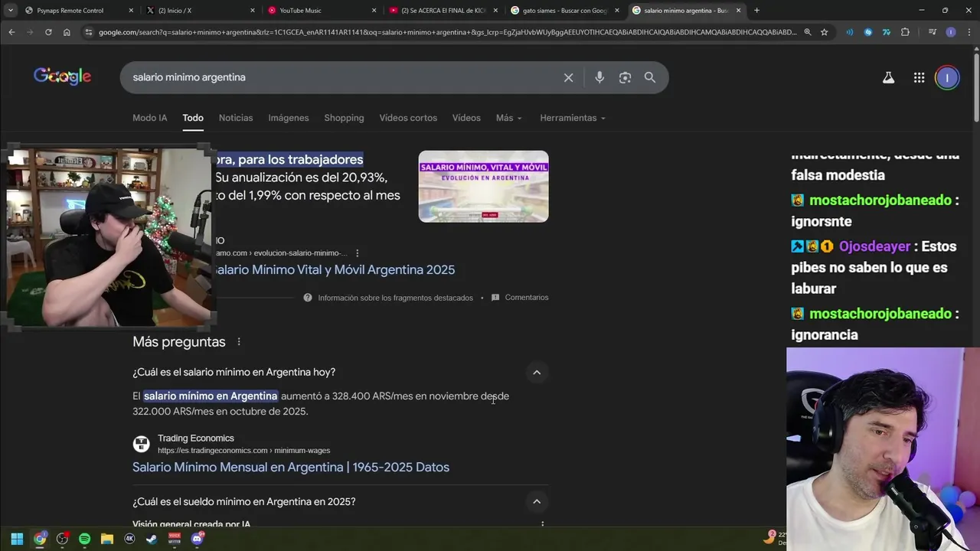
Task: Select the Shopping results tab
Action: pyautogui.click(x=344, y=118)
